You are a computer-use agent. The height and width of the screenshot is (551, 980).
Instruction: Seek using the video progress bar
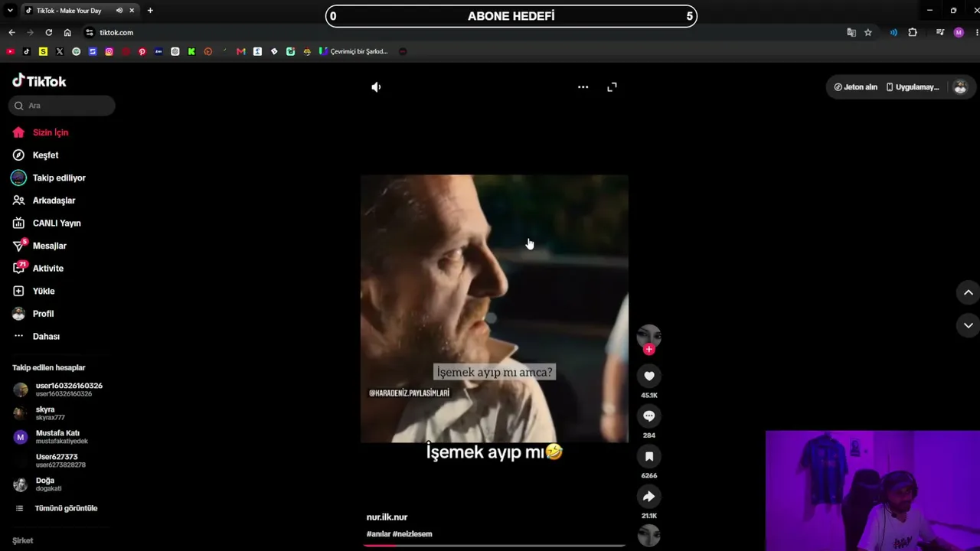[495, 546]
